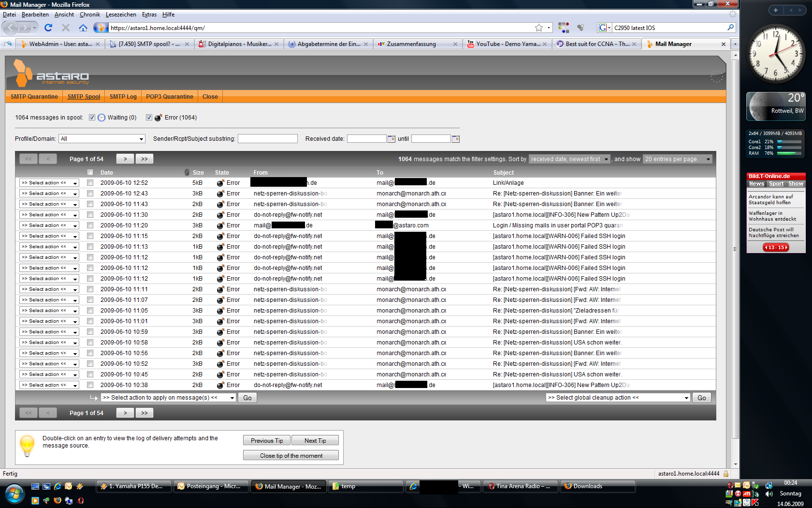Switch to the SMTP Quarantine tab
The image size is (812, 508).
coord(34,97)
